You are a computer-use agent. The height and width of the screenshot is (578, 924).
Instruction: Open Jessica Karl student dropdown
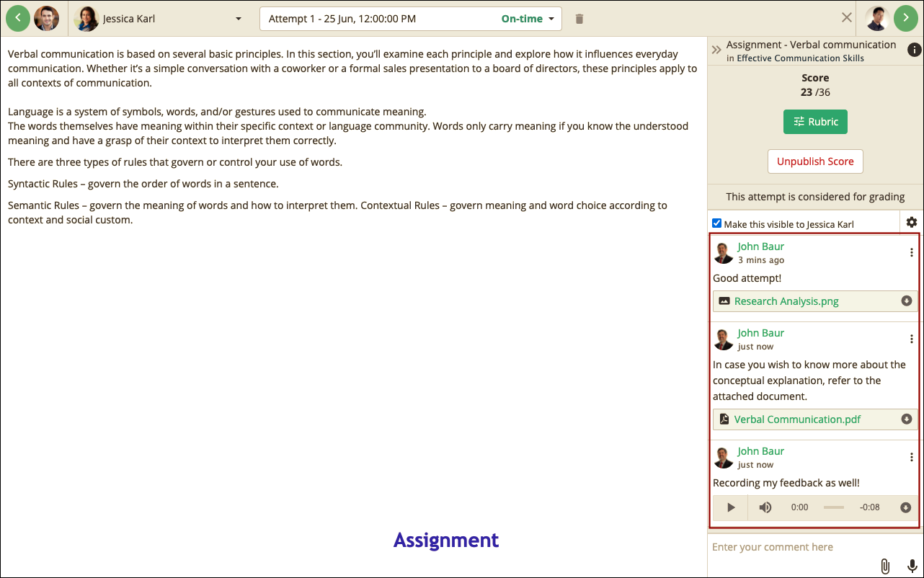[159, 19]
